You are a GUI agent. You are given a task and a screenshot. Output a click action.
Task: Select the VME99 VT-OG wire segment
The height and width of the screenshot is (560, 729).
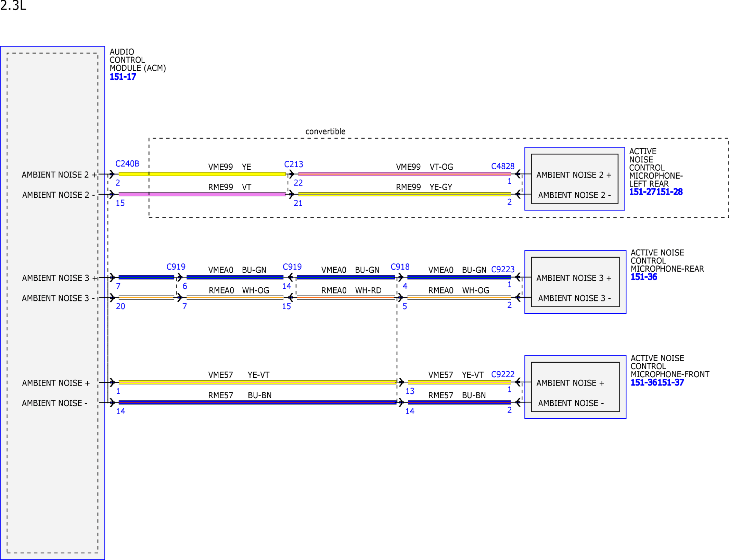405,174
